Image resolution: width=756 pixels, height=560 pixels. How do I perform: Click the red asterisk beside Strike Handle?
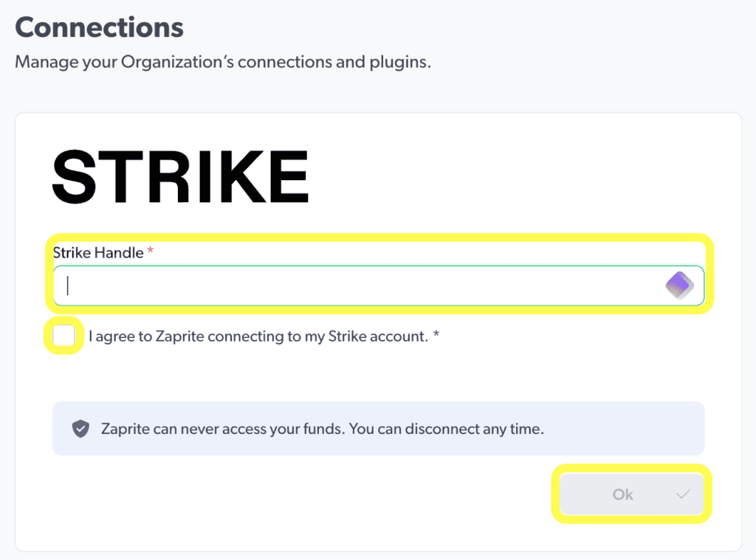tap(151, 252)
